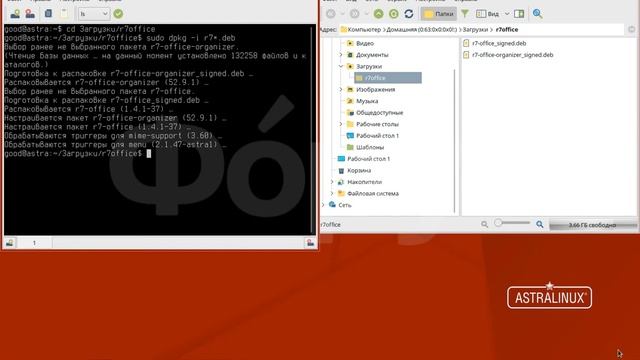Click Загрузки in the address breadcrumb
640x360 pixels.
(475, 29)
